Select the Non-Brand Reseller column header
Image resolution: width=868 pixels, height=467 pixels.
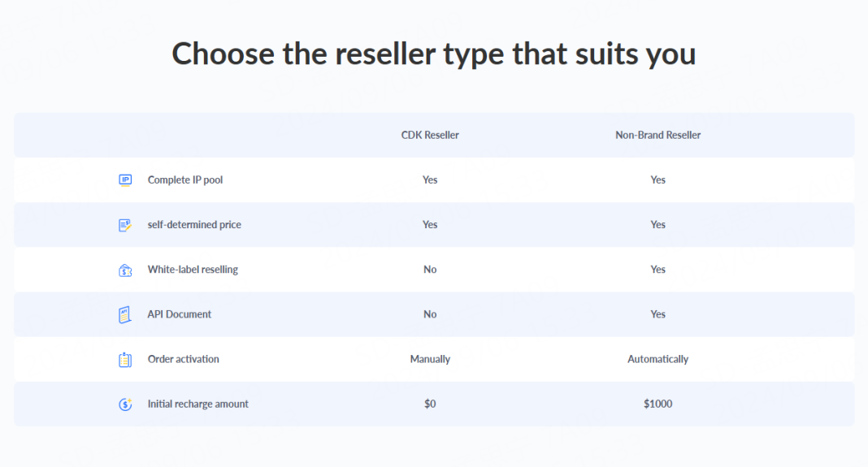[658, 135]
